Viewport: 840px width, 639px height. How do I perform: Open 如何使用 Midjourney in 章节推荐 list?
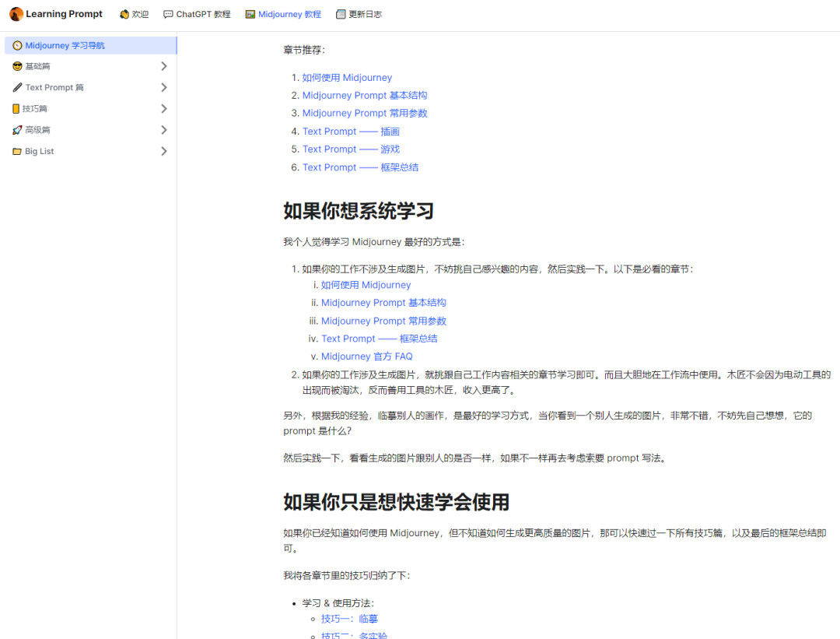pyautogui.click(x=347, y=78)
